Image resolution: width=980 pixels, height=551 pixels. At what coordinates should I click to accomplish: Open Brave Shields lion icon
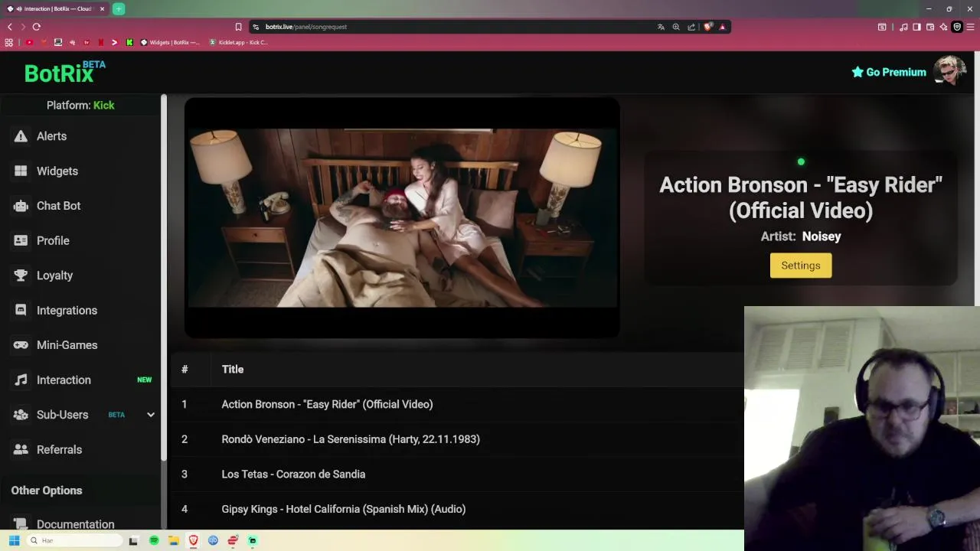(708, 27)
